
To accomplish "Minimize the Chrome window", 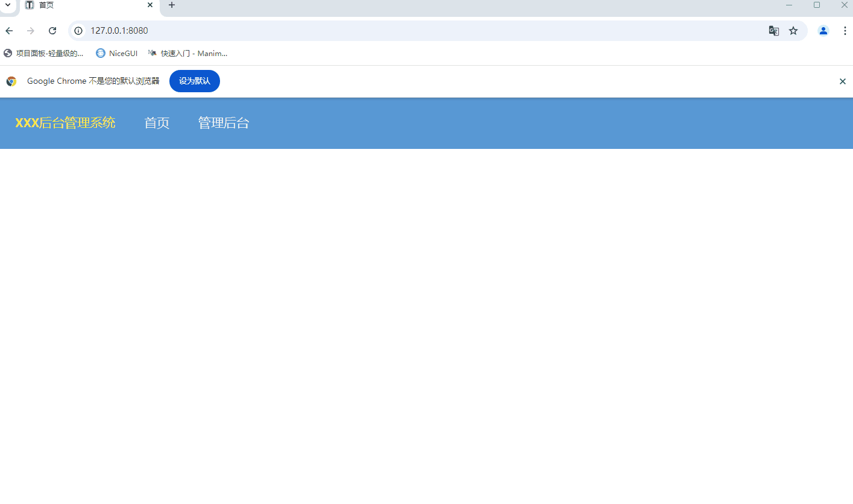I will pyautogui.click(x=789, y=5).
